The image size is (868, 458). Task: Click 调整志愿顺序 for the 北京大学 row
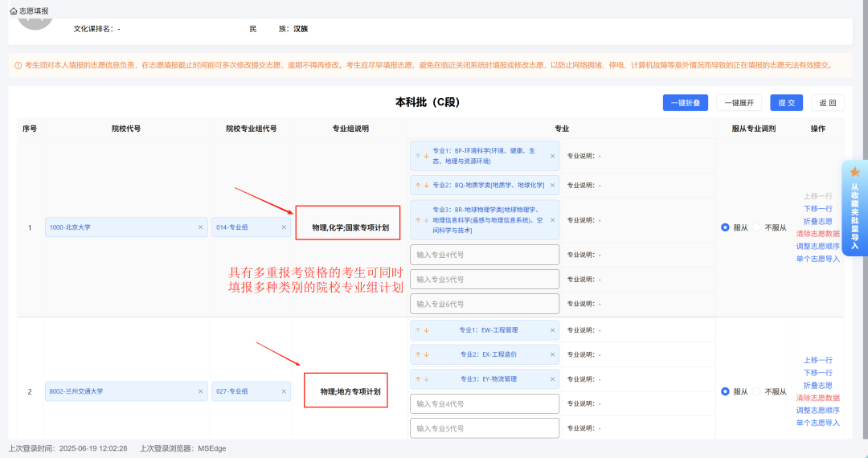tap(817, 246)
